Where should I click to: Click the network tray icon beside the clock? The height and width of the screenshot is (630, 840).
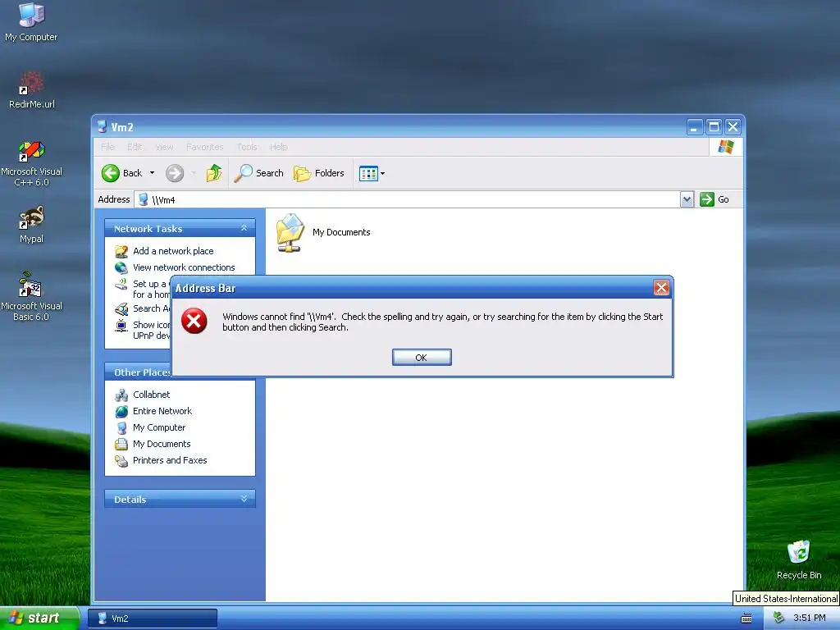coord(778,618)
